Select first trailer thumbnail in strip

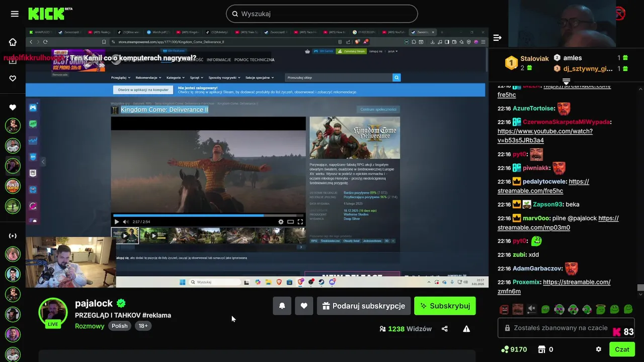[125, 235]
